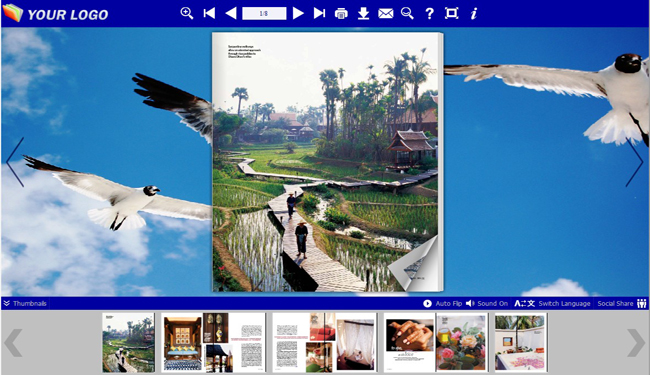
Task: Go to the first page
Action: pos(209,13)
